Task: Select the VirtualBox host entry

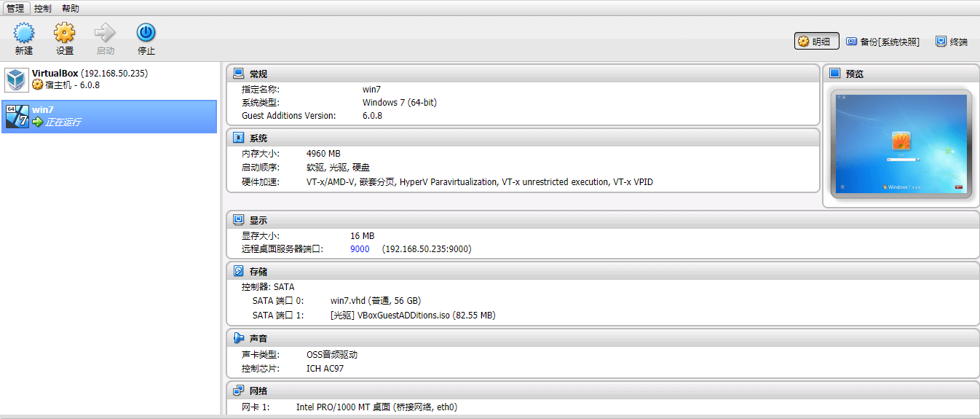Action: (x=109, y=79)
